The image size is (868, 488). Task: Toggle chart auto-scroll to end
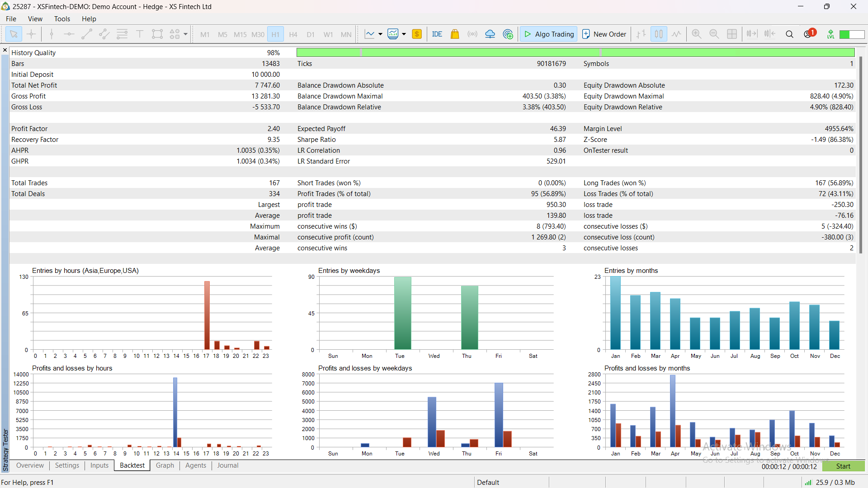click(x=752, y=34)
